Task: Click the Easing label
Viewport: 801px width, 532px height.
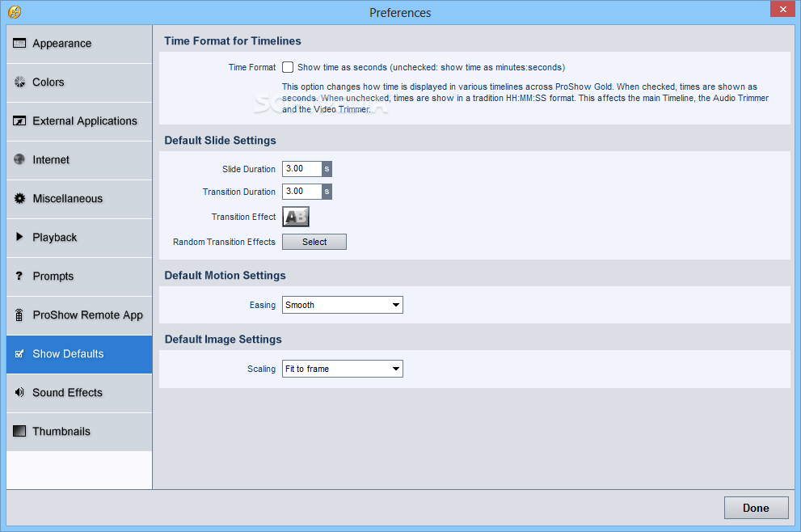Action: point(262,305)
